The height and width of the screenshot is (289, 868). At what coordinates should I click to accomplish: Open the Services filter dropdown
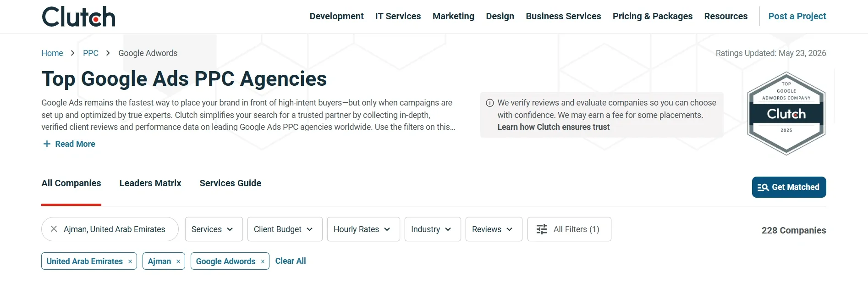tap(214, 229)
